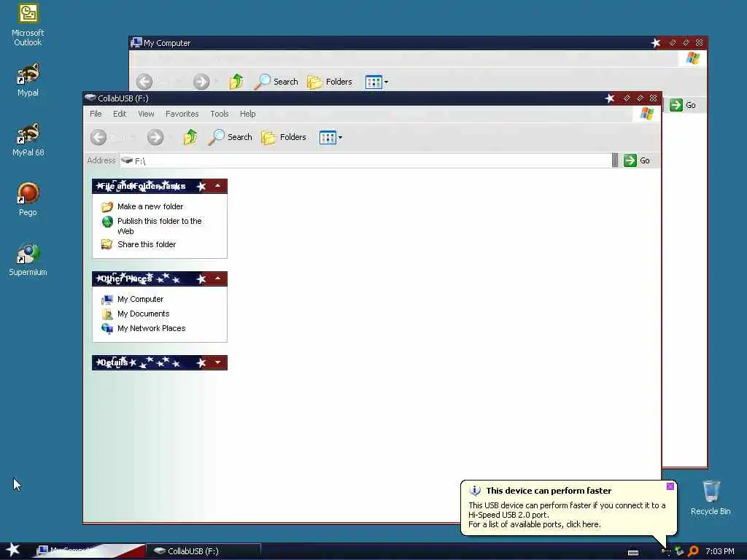Image resolution: width=747 pixels, height=560 pixels.
Task: Click star button in CollabUSB title bar
Action: (x=610, y=98)
